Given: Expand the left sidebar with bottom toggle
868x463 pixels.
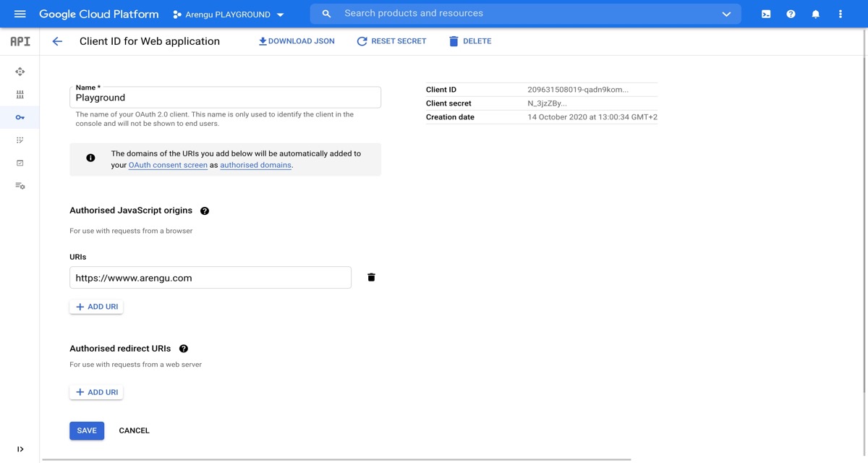Looking at the screenshot, I should point(20,449).
